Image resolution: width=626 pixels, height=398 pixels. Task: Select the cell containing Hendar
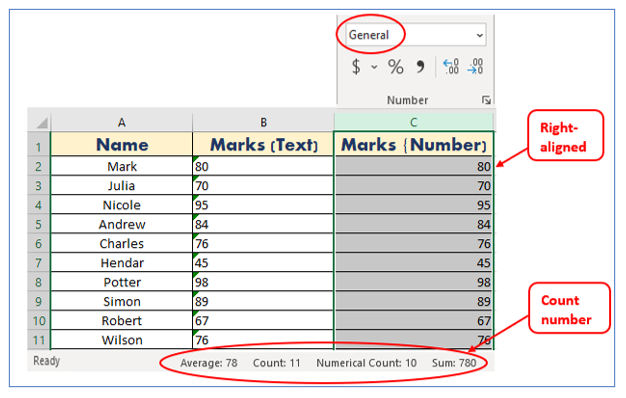coord(122,263)
